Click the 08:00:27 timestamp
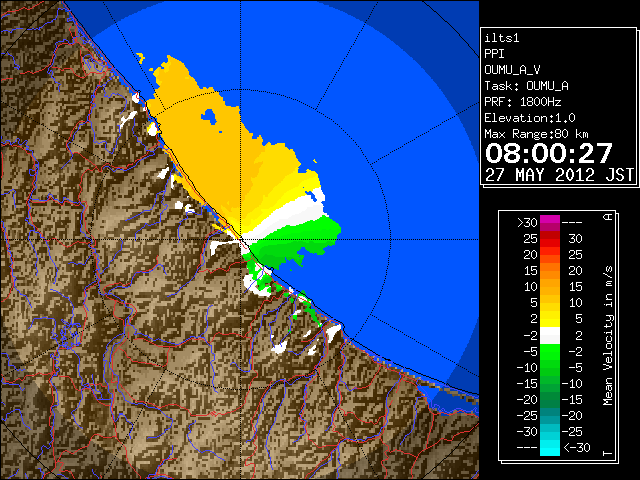The height and width of the screenshot is (480, 640). click(x=549, y=153)
